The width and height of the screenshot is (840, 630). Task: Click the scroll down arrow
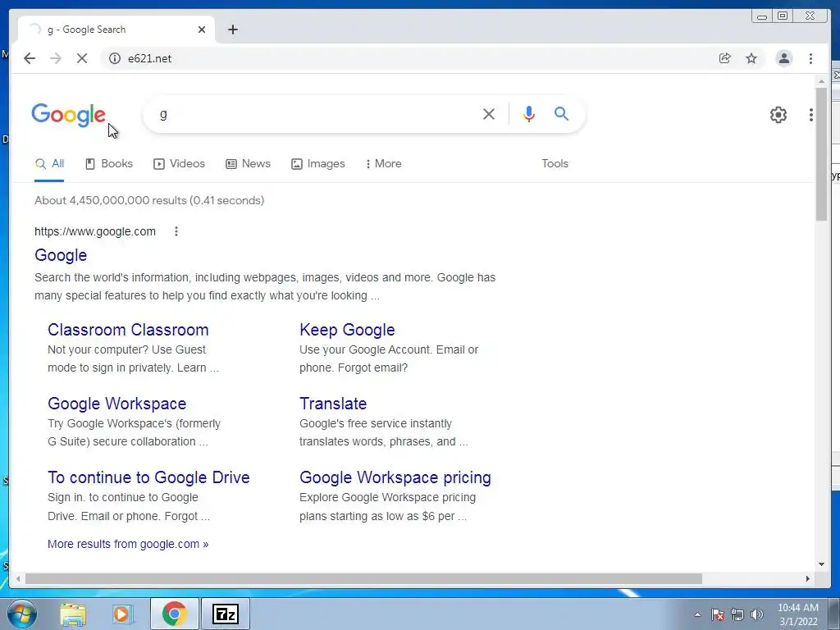click(x=821, y=564)
